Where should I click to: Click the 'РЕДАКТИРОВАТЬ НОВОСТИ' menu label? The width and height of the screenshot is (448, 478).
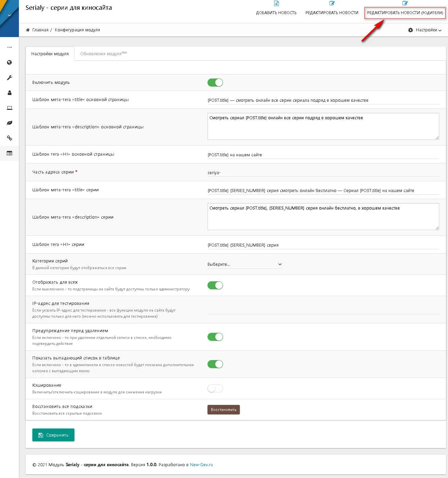pyautogui.click(x=332, y=13)
